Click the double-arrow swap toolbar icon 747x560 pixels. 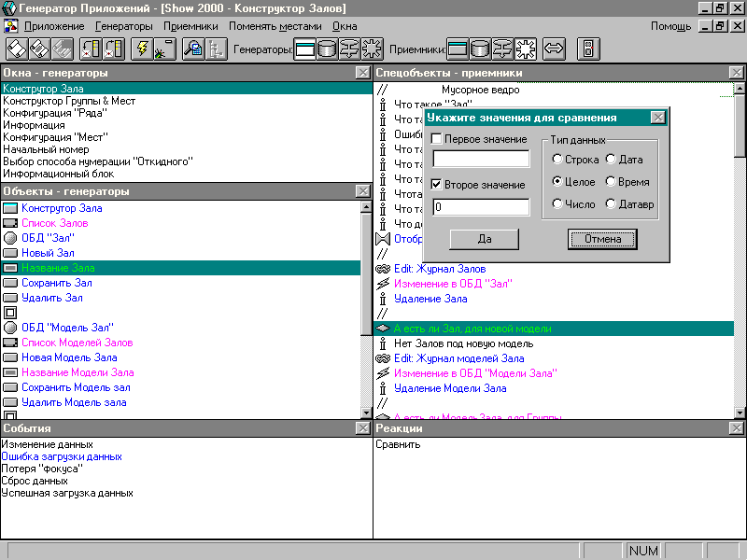coord(554,49)
